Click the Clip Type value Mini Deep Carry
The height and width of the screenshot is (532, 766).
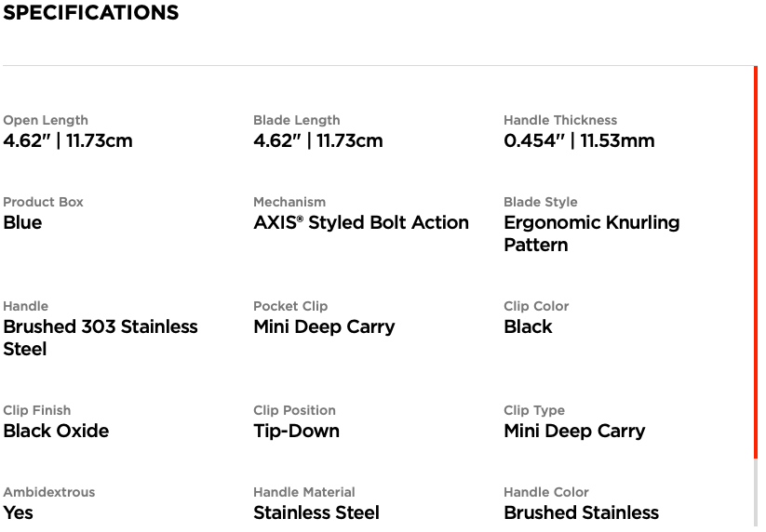coord(574,432)
